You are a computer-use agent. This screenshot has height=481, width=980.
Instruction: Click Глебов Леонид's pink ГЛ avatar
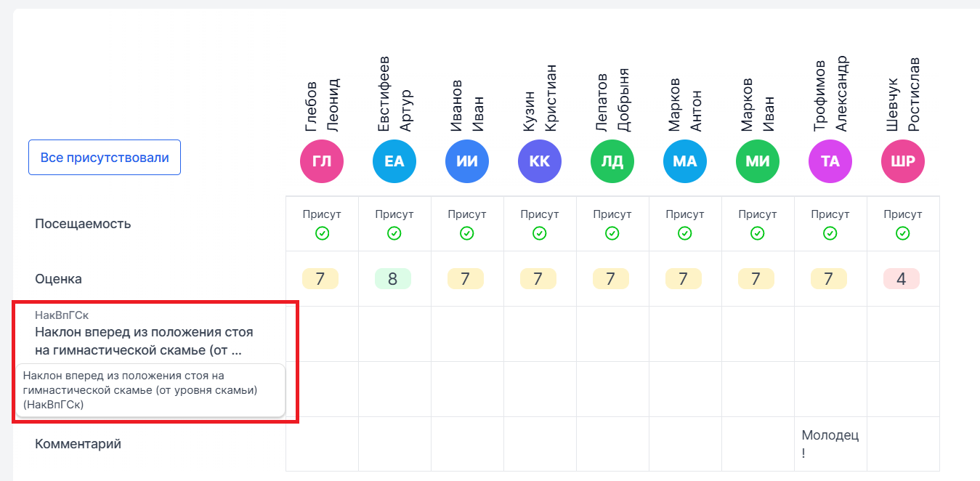tap(321, 161)
